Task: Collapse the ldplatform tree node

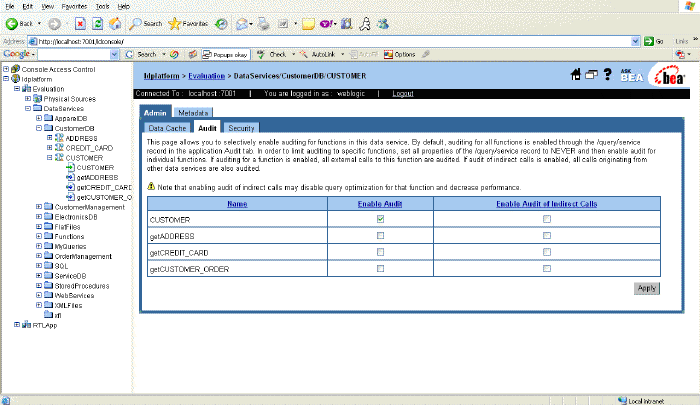Action: pos(6,79)
